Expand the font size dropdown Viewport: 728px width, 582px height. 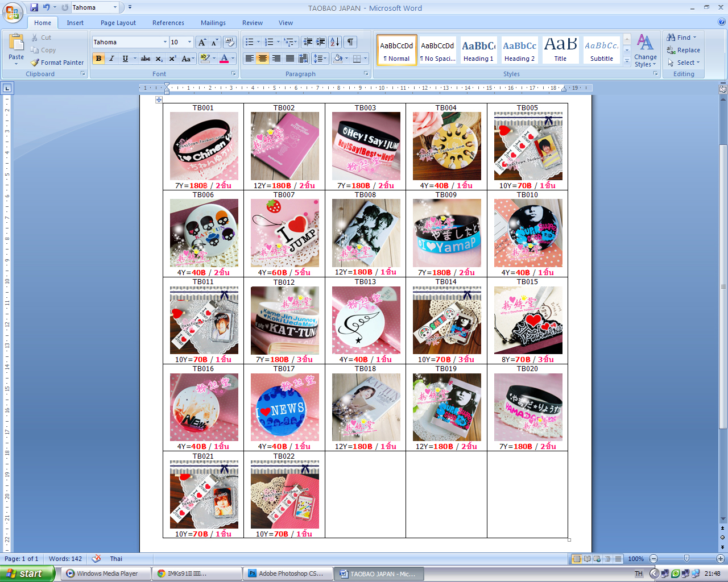[x=190, y=42]
